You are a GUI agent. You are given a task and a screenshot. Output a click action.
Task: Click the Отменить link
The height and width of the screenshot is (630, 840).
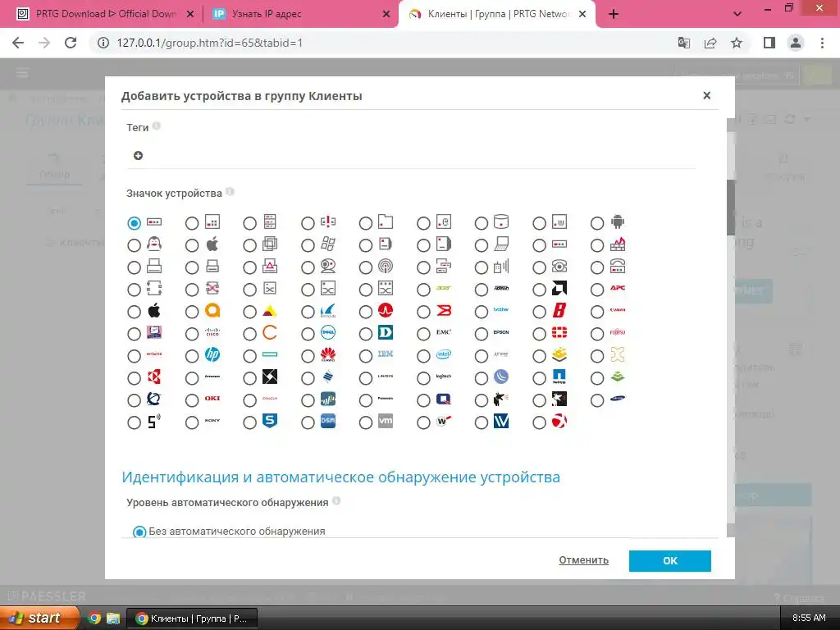point(583,559)
